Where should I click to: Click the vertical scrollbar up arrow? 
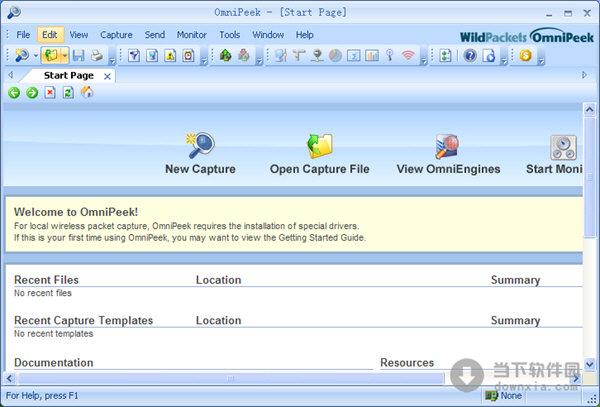pyautogui.click(x=589, y=110)
